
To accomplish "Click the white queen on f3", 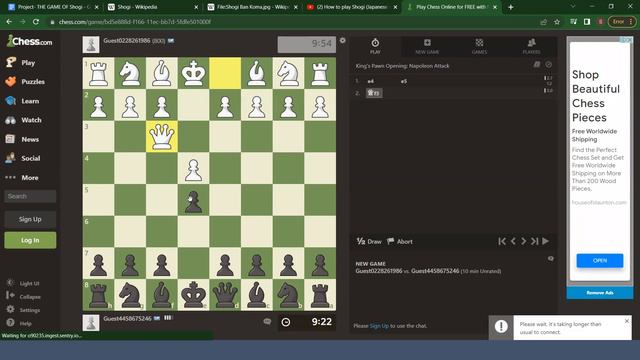I will pos(162,136).
